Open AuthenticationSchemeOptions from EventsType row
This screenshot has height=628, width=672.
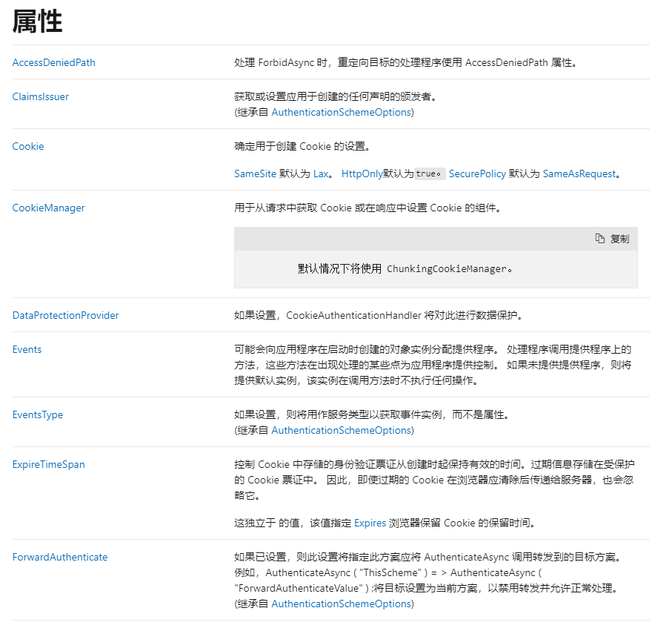click(x=342, y=430)
